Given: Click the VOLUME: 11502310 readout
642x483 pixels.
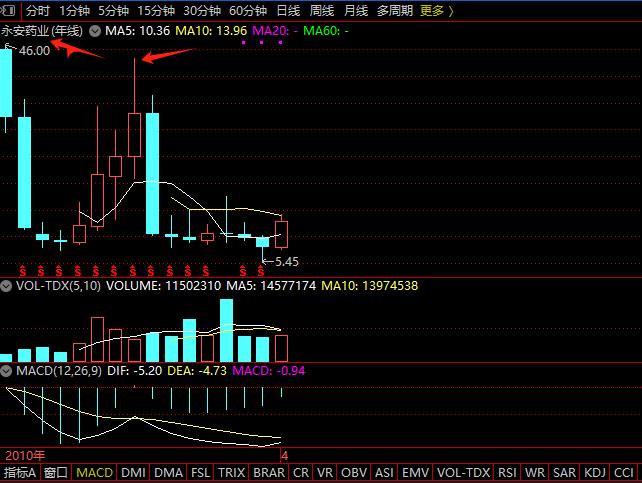Looking at the screenshot, I should [x=164, y=286].
